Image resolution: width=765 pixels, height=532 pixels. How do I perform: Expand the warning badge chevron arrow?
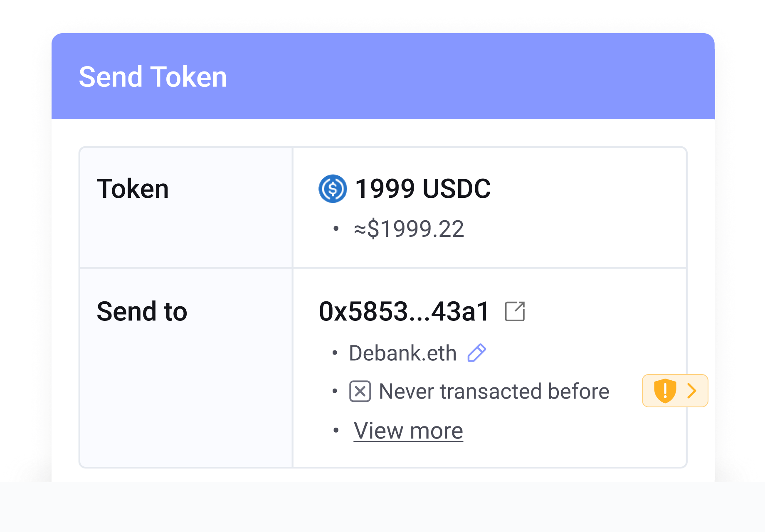(691, 391)
